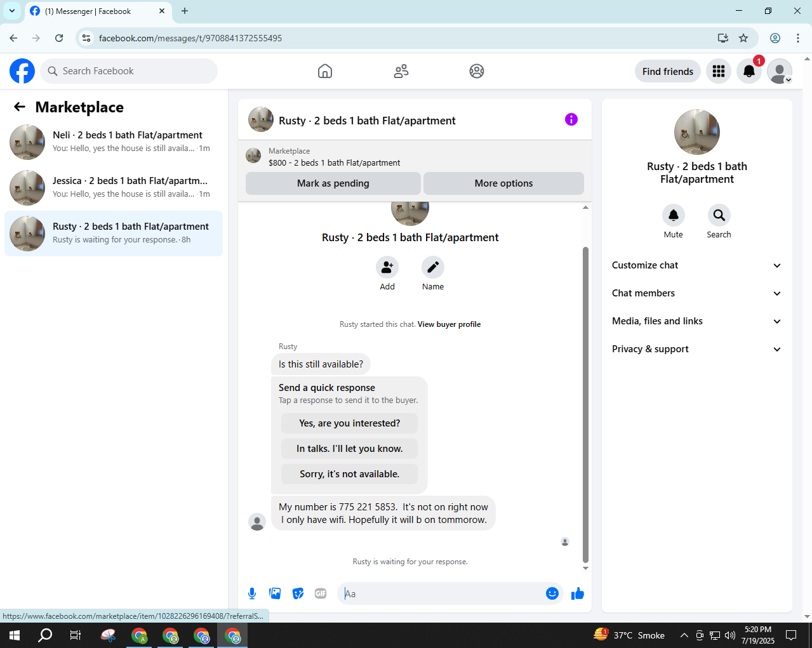This screenshot has height=648, width=812.
Task: Go to Home feed icon
Action: (x=325, y=71)
